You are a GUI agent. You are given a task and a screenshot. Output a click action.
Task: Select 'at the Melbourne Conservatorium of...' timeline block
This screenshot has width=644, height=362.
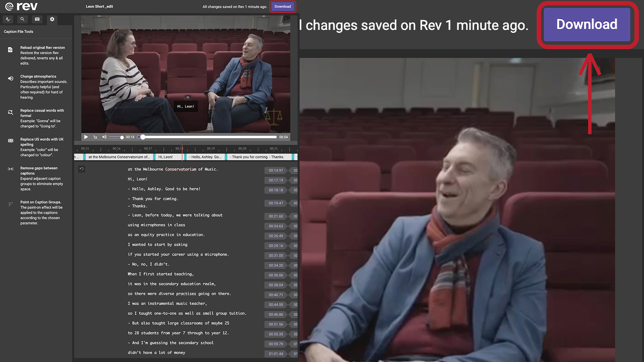point(119,157)
